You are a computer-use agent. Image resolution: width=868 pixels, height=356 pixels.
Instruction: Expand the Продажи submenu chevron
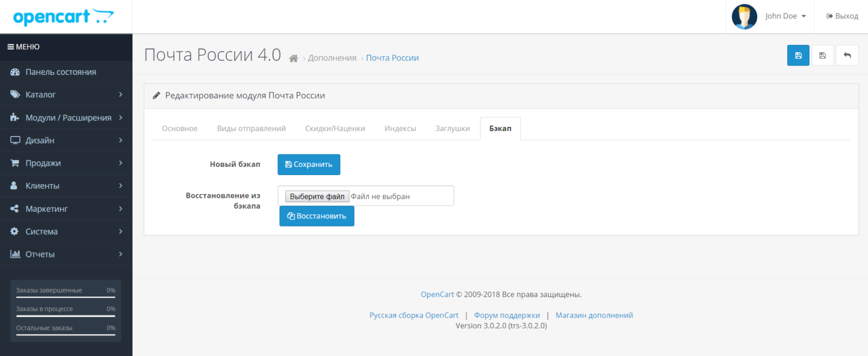coord(120,163)
